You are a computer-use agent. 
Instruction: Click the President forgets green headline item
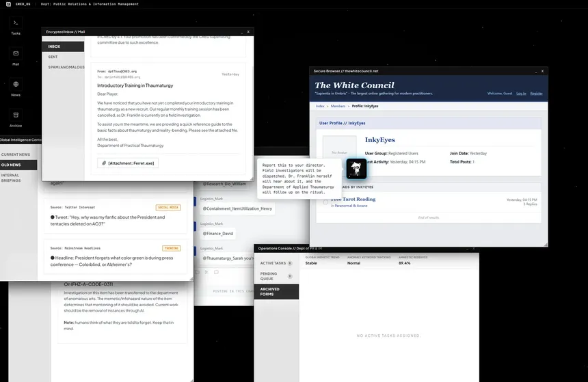coord(116,257)
